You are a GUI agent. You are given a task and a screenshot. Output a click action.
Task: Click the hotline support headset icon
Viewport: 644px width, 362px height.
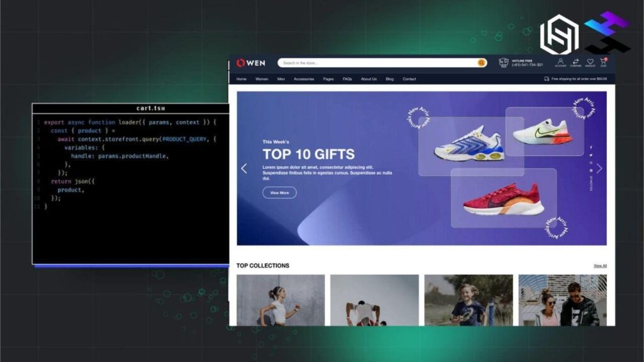504,63
